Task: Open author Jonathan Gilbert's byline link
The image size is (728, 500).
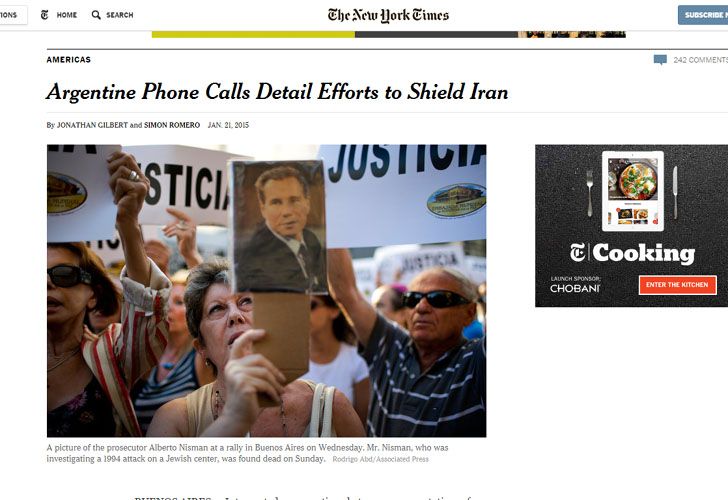Action: click(x=92, y=125)
